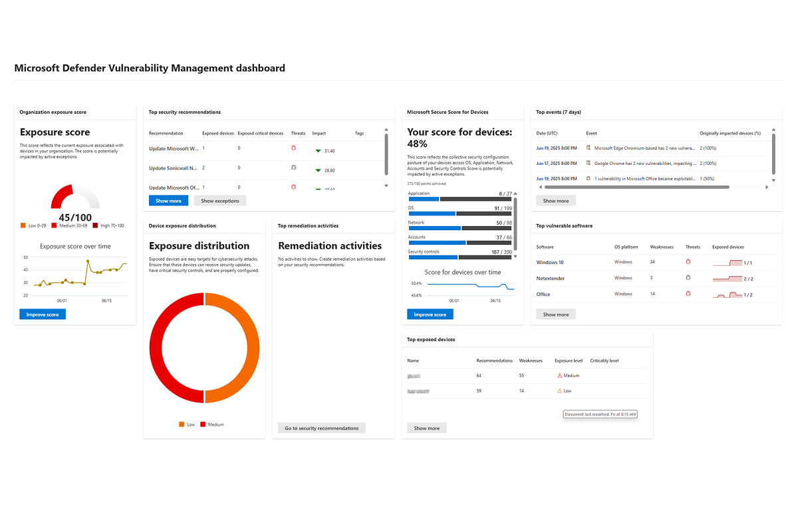Image resolution: width=798 pixels, height=532 pixels.
Task: Open Netextender in Top vulnerable software
Action: (552, 278)
